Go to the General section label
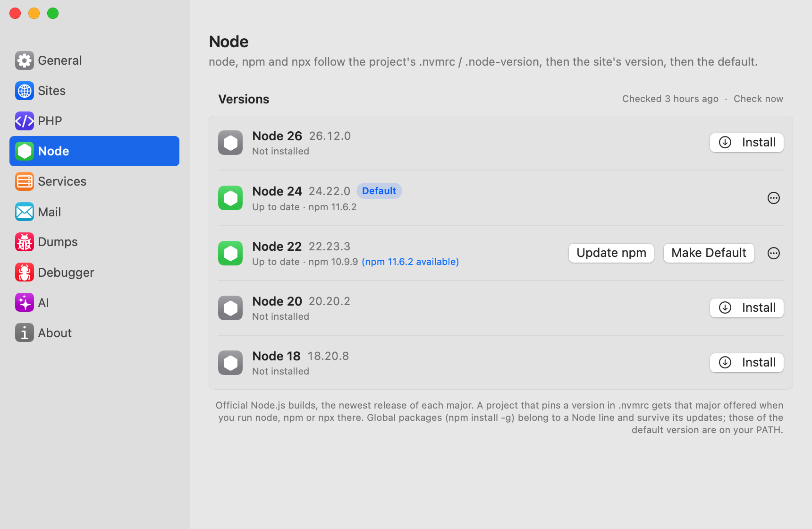812x529 pixels. click(60, 60)
